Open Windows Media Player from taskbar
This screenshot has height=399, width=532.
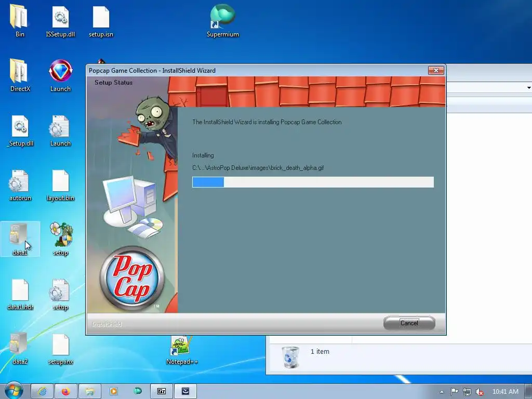114,392
